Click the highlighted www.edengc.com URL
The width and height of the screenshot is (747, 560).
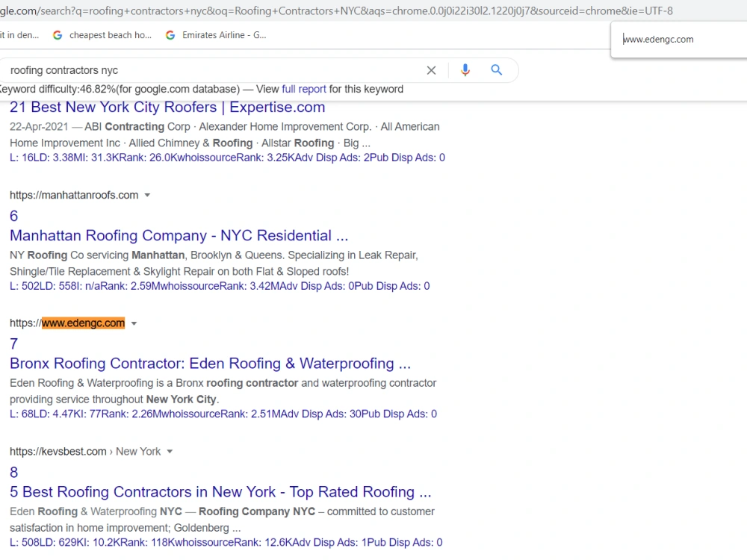[84, 323]
